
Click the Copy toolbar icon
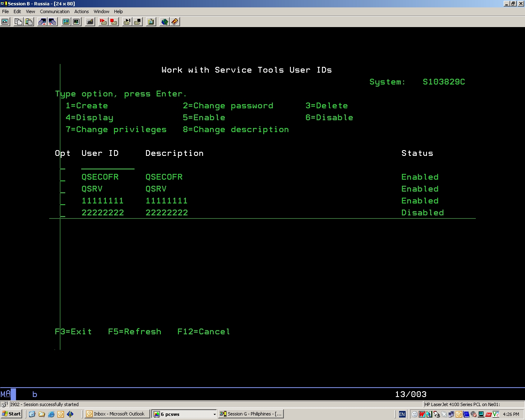[x=18, y=22]
